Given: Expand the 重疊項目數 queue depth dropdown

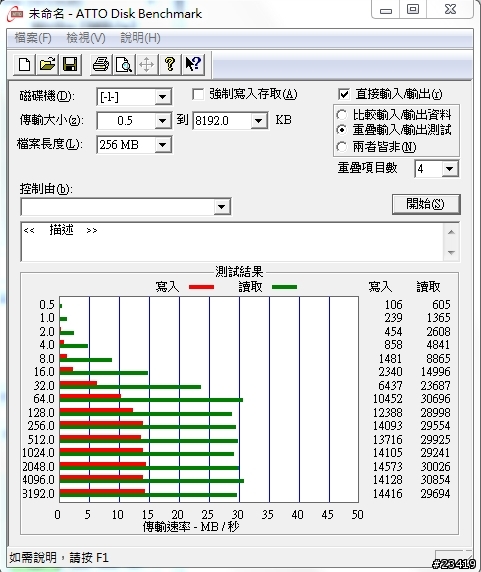Looking at the screenshot, I should point(450,169).
